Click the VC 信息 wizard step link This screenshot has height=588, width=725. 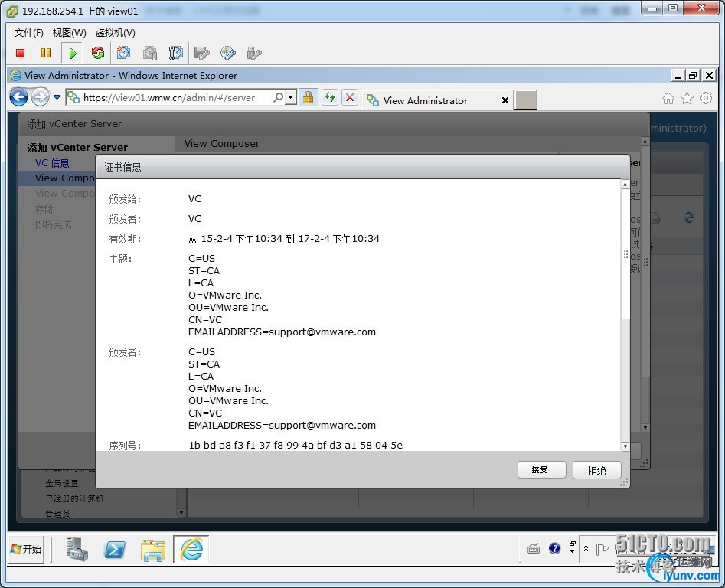pos(52,163)
